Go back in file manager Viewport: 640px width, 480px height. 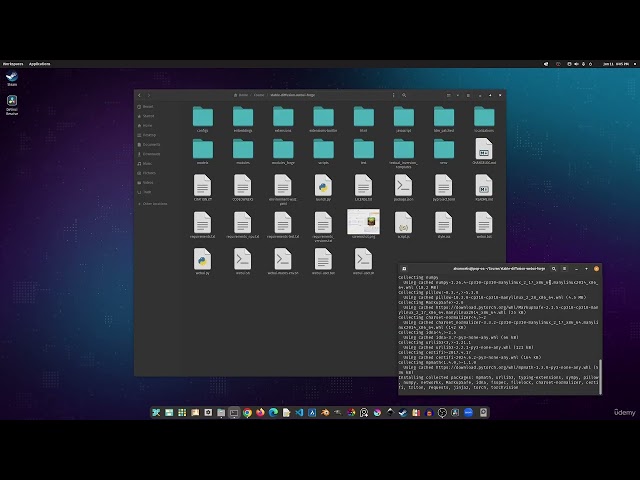[140, 95]
